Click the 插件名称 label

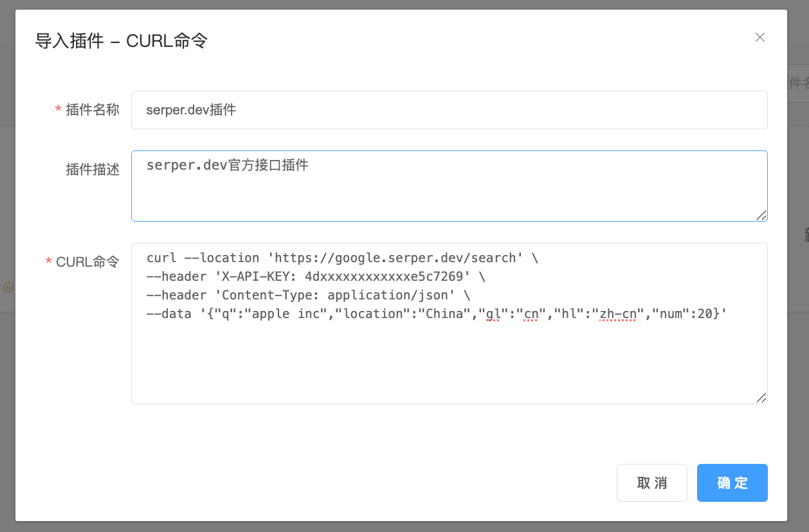pos(92,110)
